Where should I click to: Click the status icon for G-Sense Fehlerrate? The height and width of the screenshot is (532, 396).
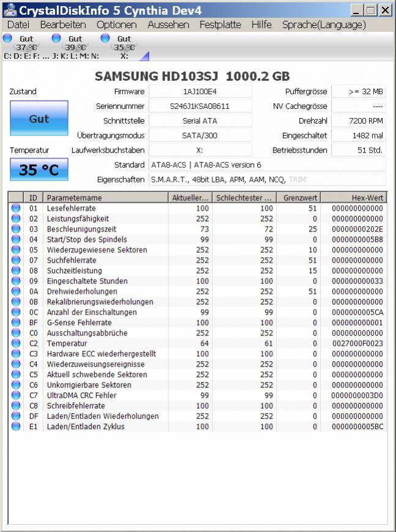coord(16,322)
